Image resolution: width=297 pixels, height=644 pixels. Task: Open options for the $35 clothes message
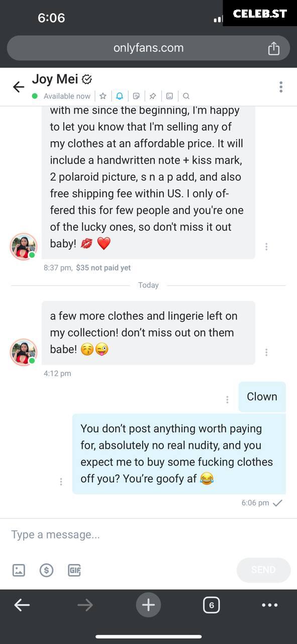(266, 247)
